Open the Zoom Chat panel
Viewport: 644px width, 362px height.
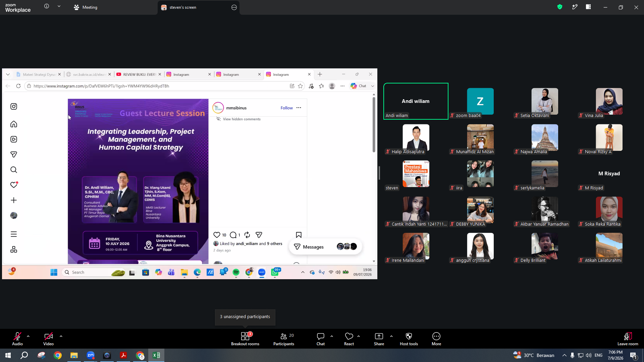point(321,339)
